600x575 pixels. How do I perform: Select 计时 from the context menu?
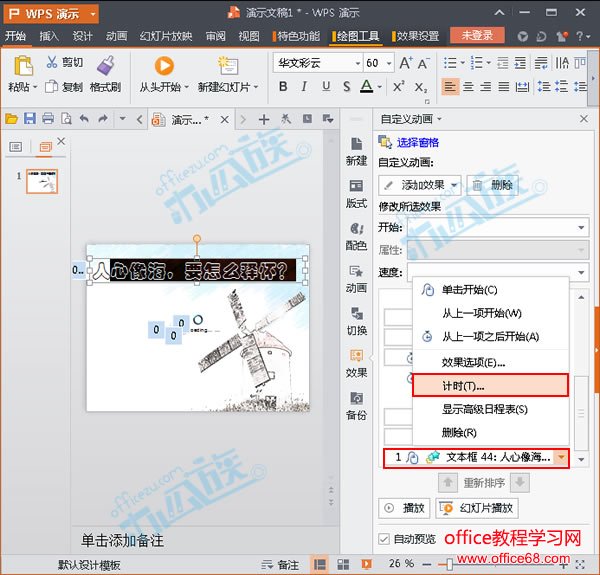click(463, 385)
